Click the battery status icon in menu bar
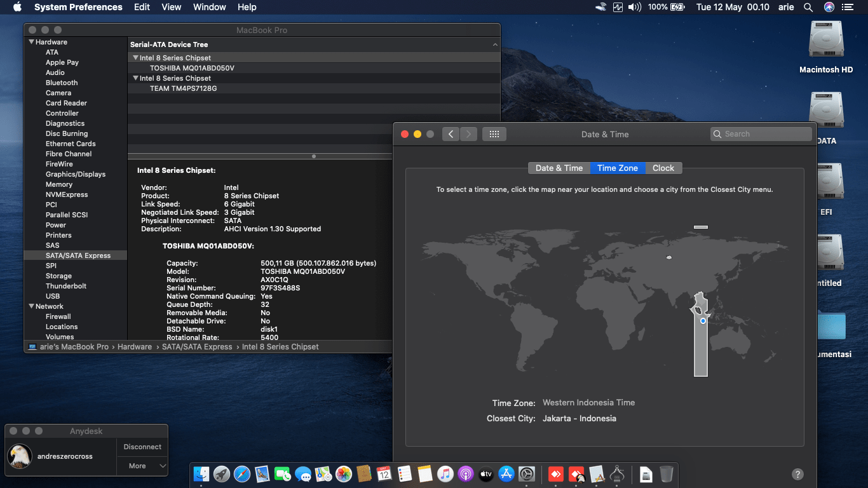The width and height of the screenshot is (868, 488). point(677,7)
